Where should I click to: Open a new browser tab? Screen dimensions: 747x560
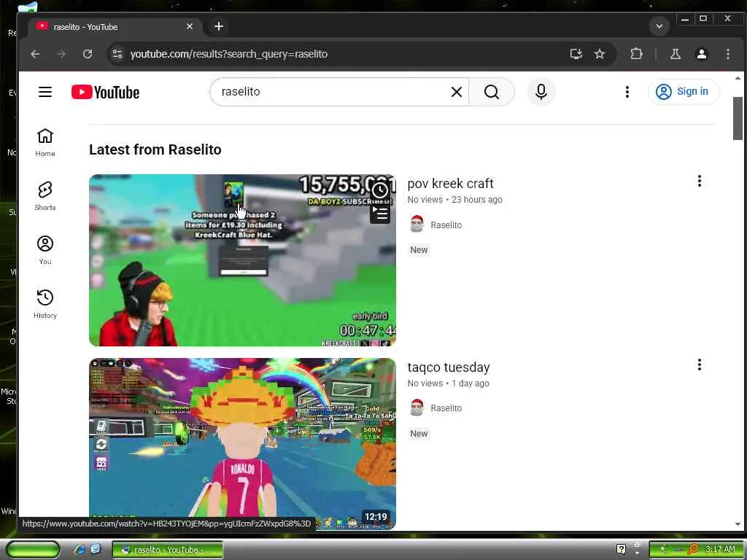click(x=219, y=27)
